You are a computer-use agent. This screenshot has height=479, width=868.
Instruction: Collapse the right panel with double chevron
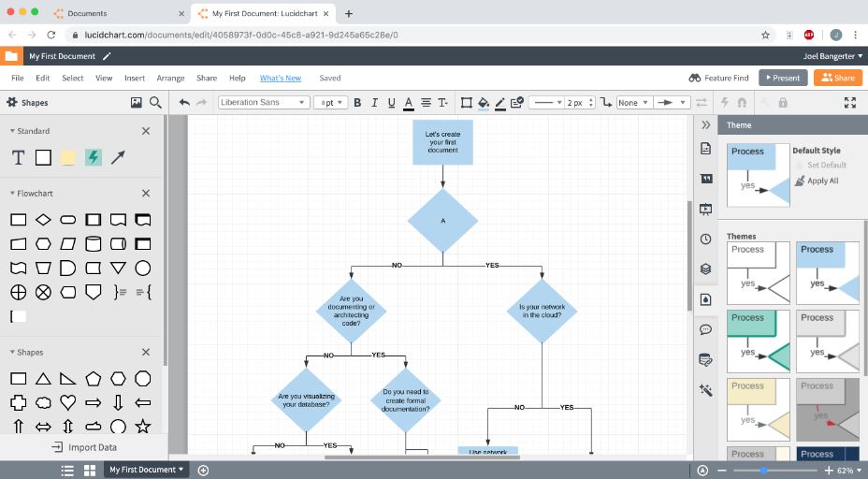click(706, 125)
